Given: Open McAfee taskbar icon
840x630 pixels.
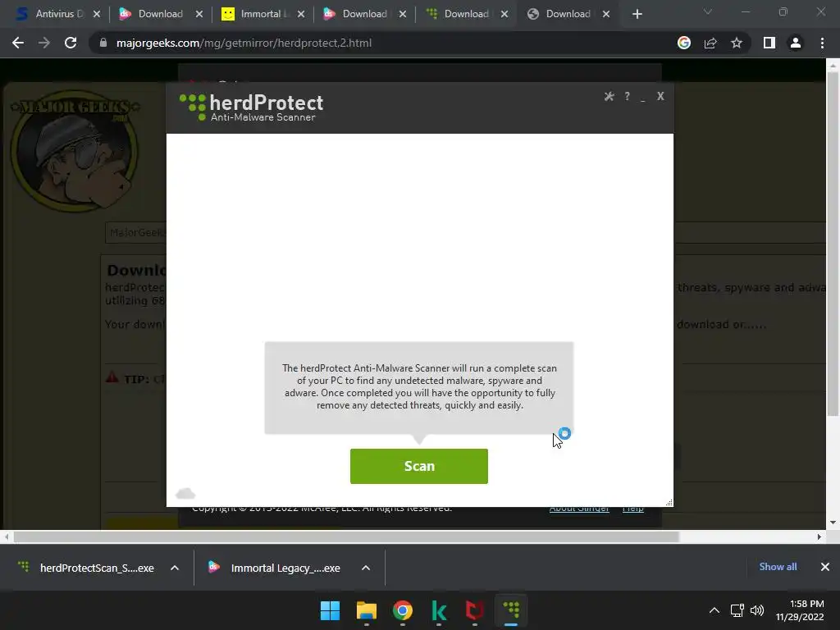Looking at the screenshot, I should click(x=475, y=610).
